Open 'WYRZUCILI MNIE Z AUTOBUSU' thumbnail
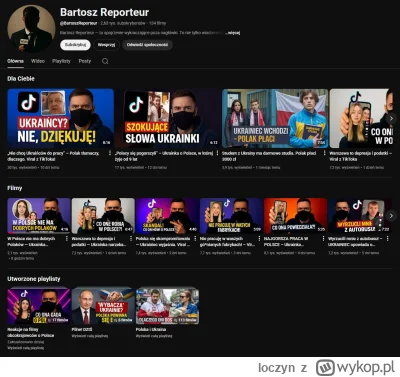 pyautogui.click(x=359, y=216)
